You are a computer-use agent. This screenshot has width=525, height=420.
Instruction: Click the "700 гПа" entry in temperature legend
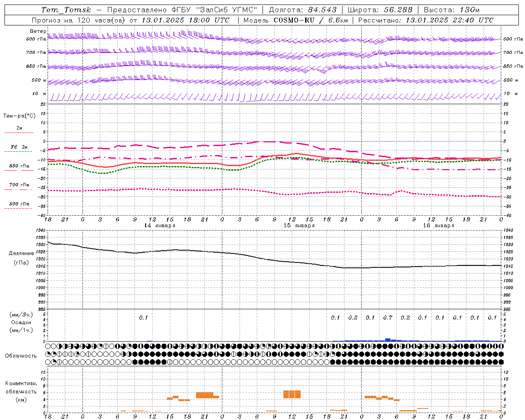pos(19,185)
